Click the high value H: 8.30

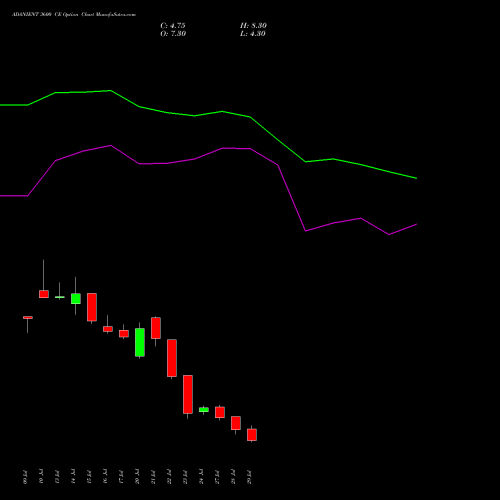point(253,26)
